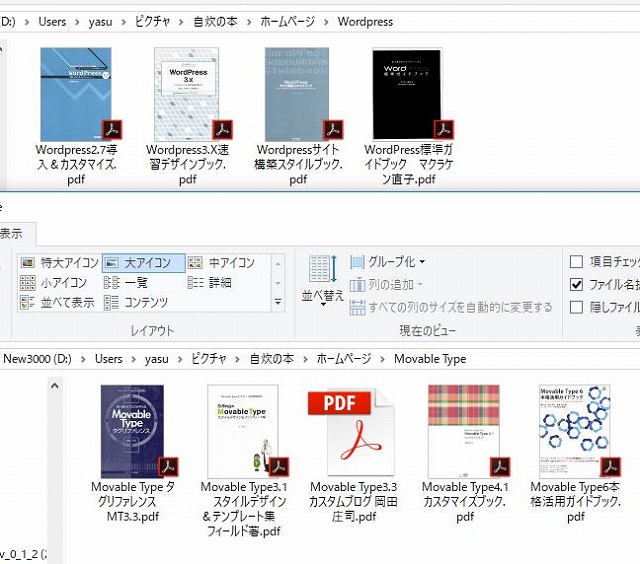Open Wordpress2.7導入&カスタマイズ.pdf thumbnail
The height and width of the screenshot is (564, 640).
pyautogui.click(x=76, y=94)
